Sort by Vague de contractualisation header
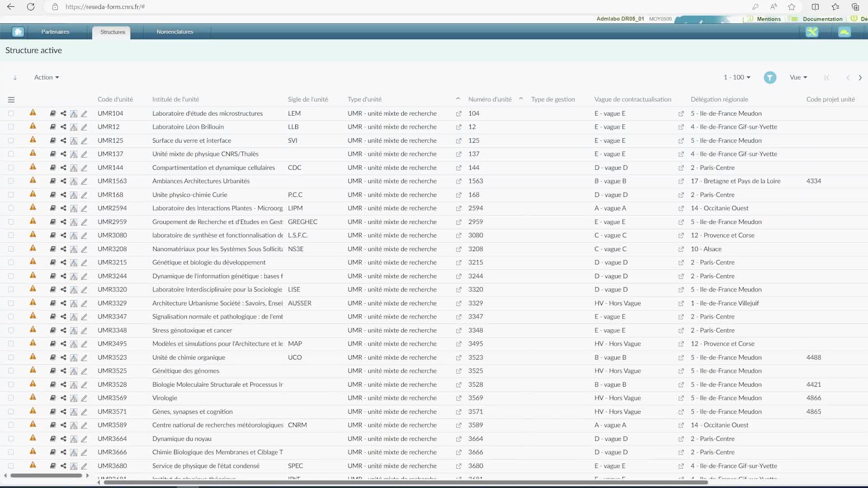 click(x=632, y=99)
